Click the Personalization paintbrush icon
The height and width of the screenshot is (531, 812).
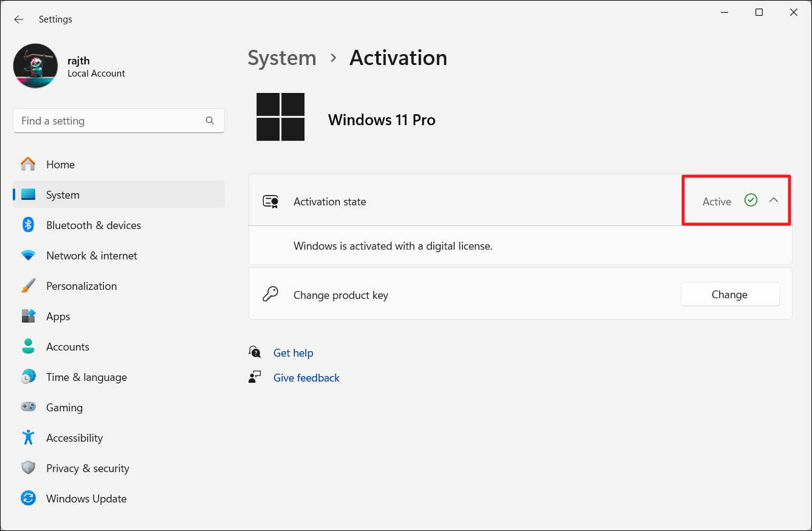28,286
